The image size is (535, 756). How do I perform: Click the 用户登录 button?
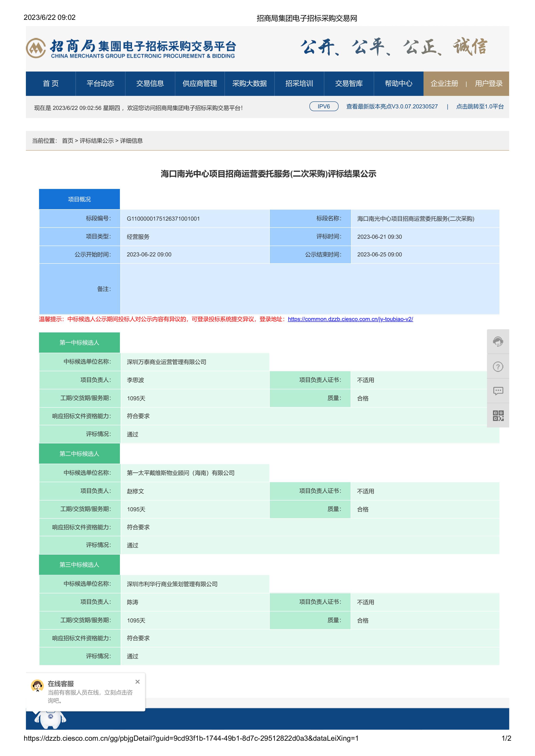click(488, 84)
